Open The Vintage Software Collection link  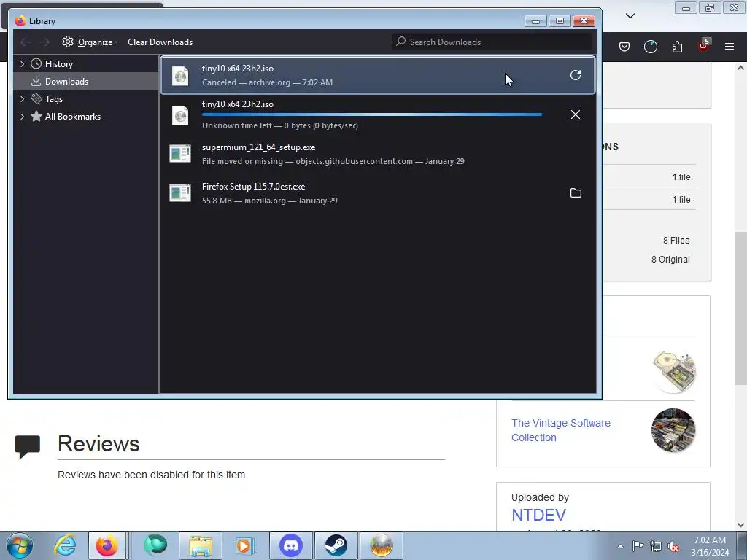tap(561, 430)
